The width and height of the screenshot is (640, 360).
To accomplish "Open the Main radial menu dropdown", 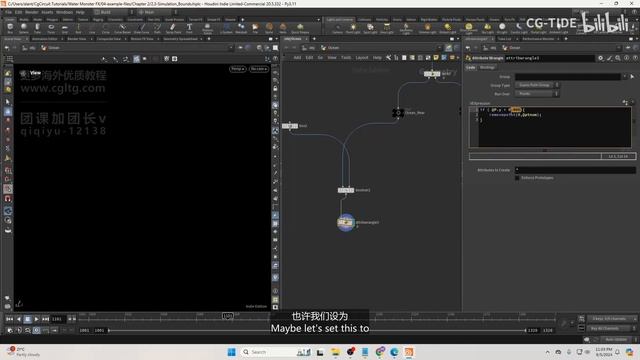I will point(157,12).
